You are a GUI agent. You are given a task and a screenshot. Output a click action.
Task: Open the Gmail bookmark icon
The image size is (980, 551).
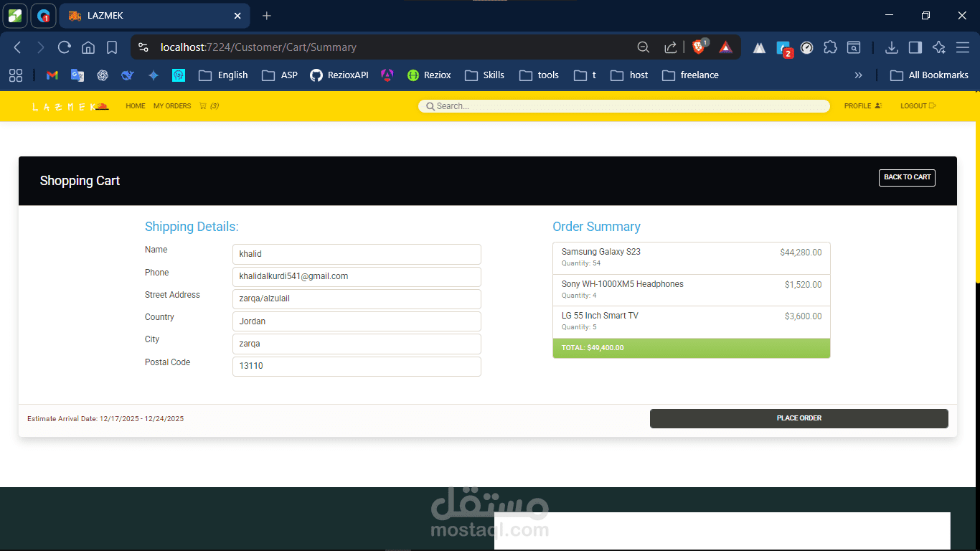coord(52,75)
